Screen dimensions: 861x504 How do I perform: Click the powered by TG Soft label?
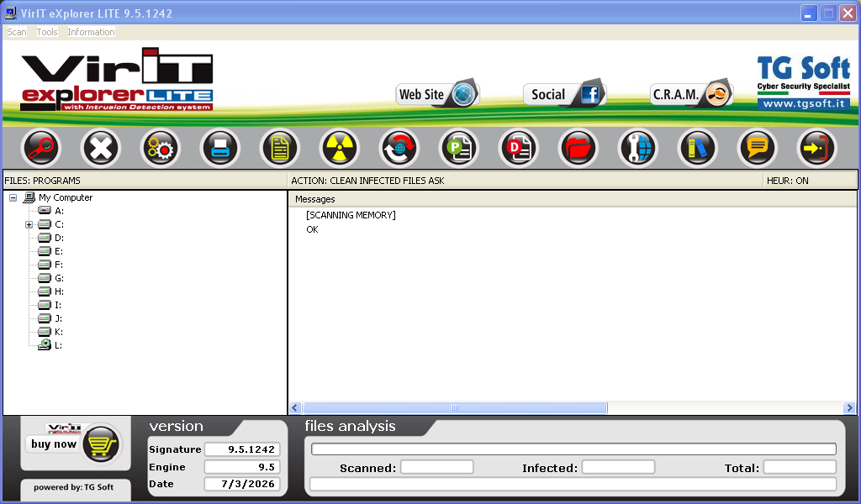click(x=74, y=487)
